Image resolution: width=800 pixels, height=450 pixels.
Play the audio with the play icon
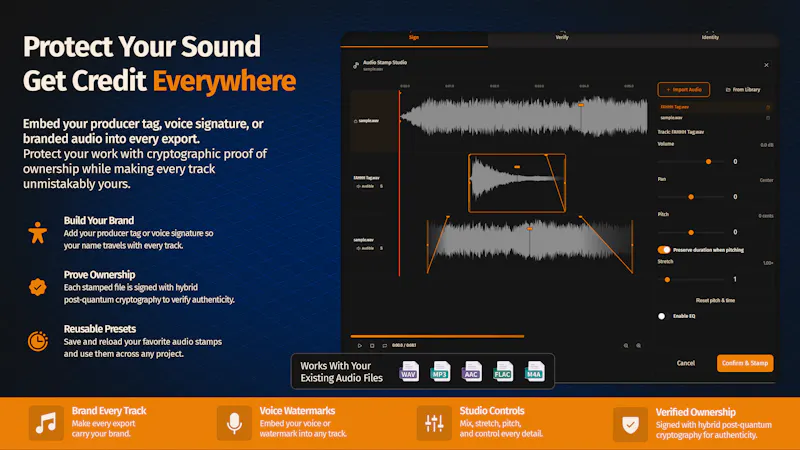click(x=360, y=346)
